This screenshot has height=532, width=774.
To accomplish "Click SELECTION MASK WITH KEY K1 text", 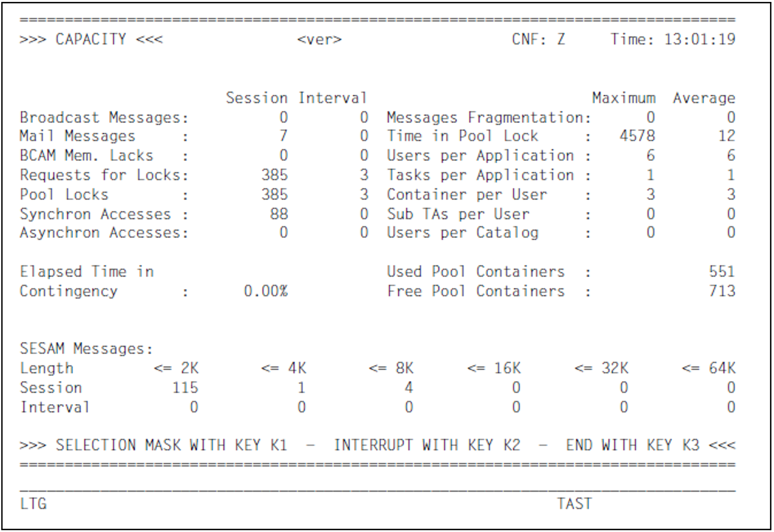I will coord(171,445).
